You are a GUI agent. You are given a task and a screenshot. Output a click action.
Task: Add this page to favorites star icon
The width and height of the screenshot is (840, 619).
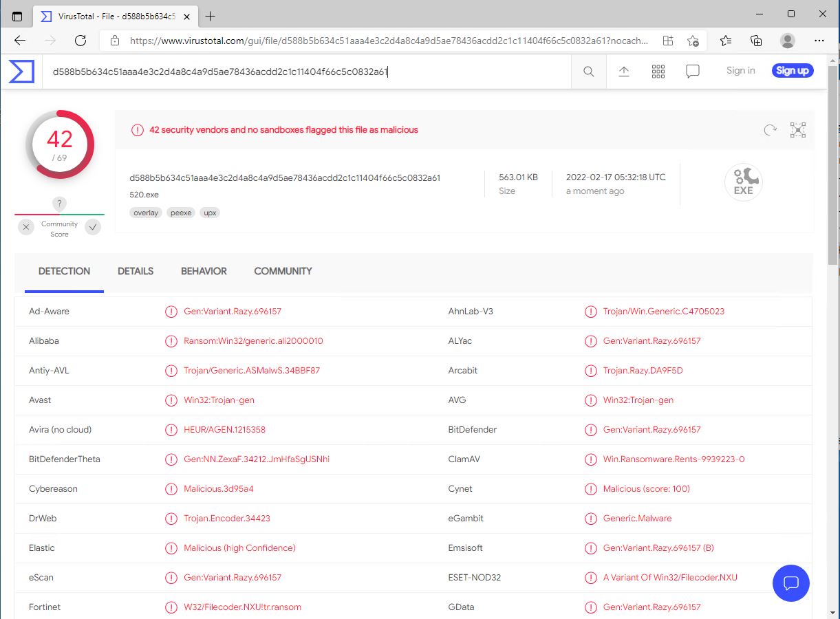693,41
